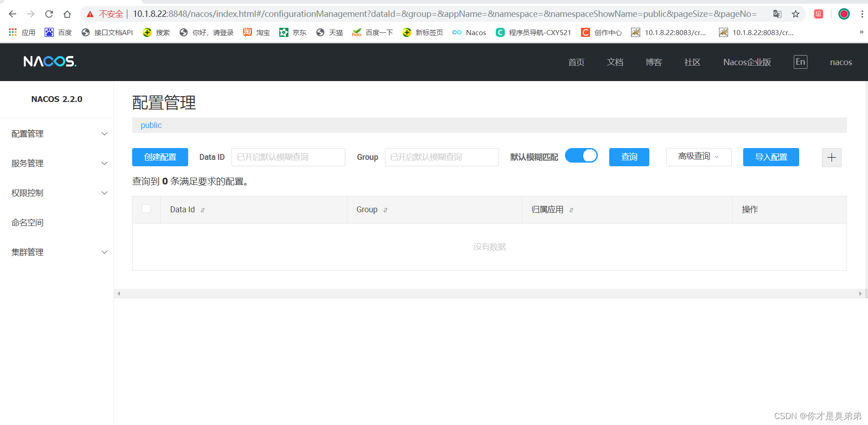
Task: Open the nacos user menu
Action: point(841,62)
